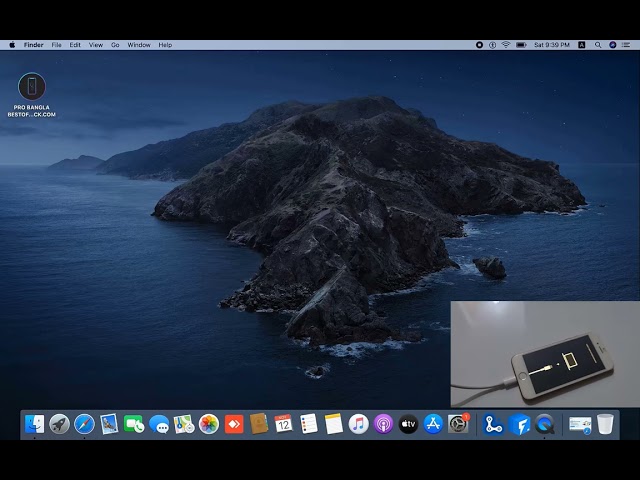The width and height of the screenshot is (640, 480).
Task: Click the screen recording stop icon in menu bar
Action: tap(480, 45)
